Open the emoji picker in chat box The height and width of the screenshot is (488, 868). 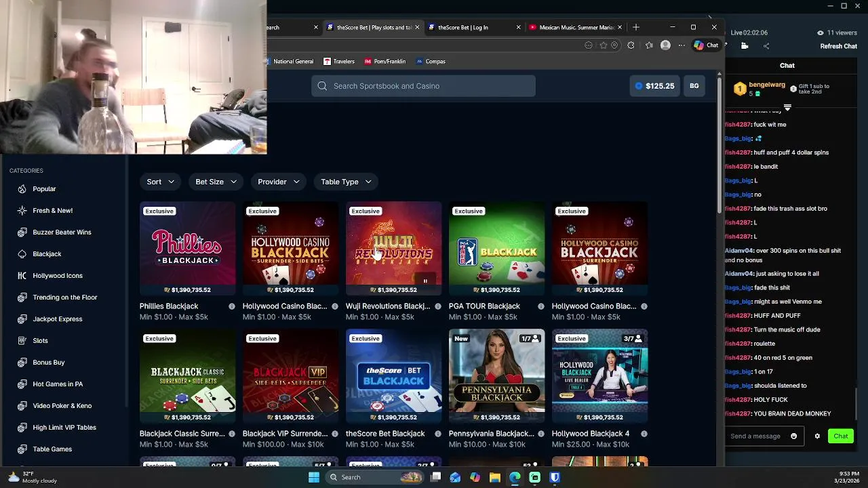[794, 436]
